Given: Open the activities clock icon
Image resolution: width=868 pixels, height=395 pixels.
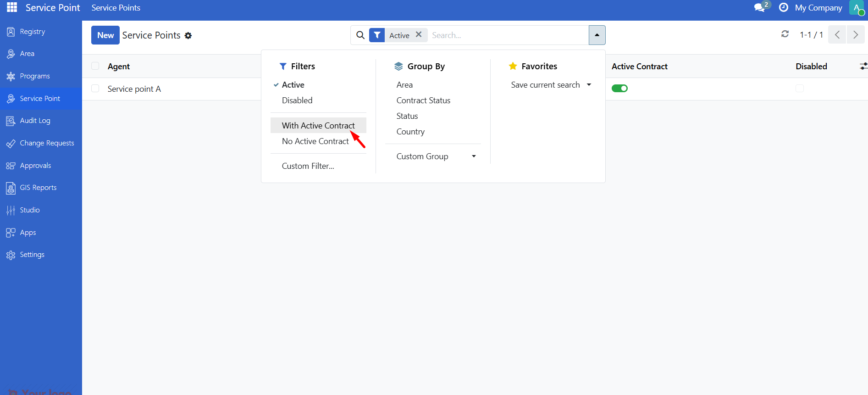Looking at the screenshot, I should tap(784, 7).
